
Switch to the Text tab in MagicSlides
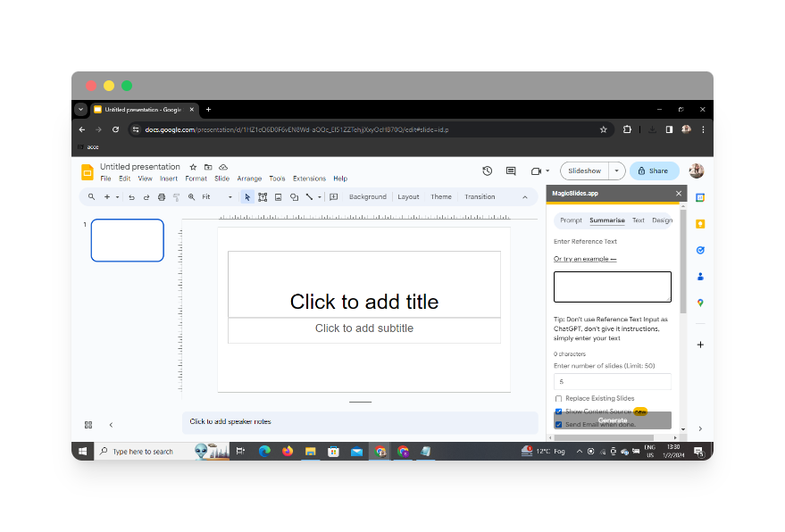click(639, 220)
